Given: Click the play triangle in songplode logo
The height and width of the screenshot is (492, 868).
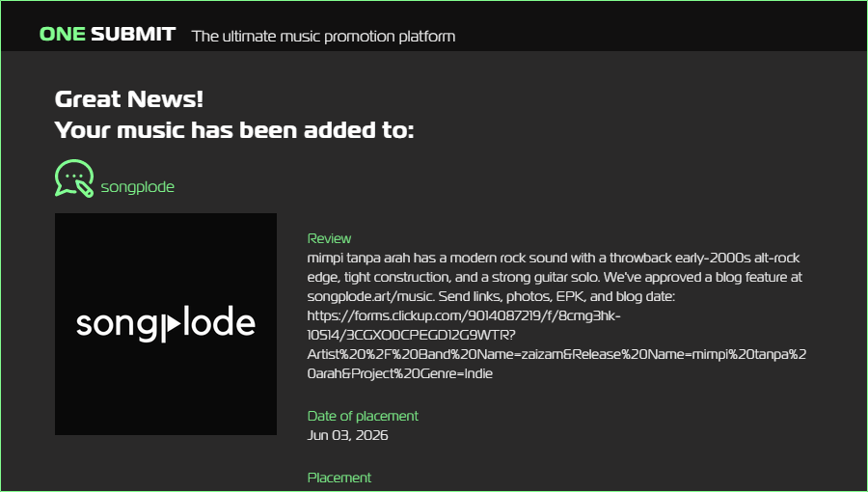Looking at the screenshot, I should point(174,325).
